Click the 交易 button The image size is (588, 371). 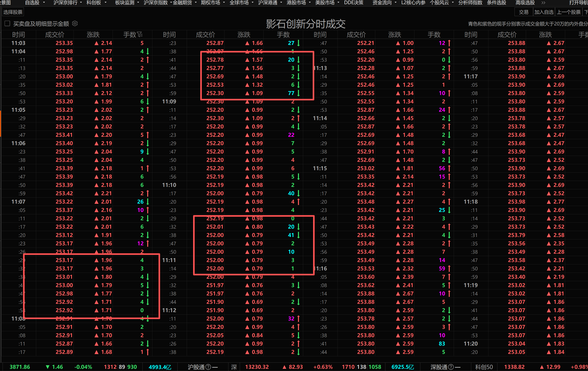pos(523,12)
